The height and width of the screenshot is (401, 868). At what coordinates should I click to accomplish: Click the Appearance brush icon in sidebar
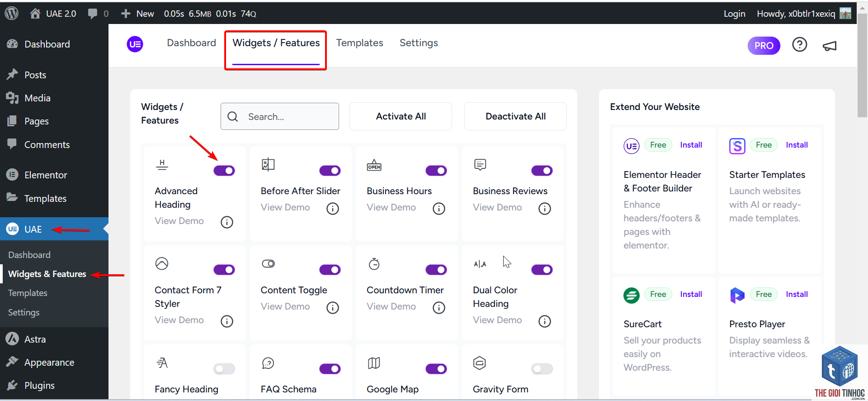coord(12,362)
